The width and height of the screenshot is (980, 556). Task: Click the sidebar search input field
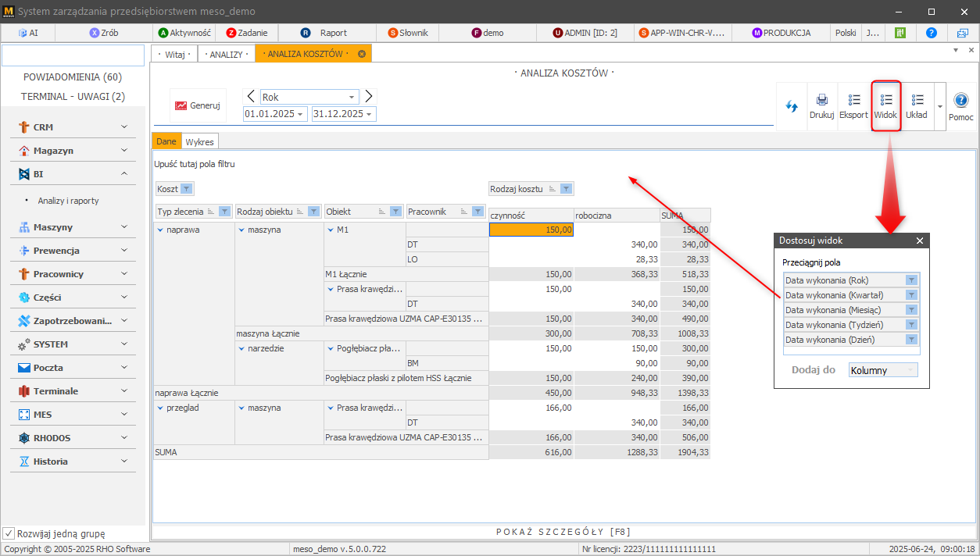tap(73, 55)
